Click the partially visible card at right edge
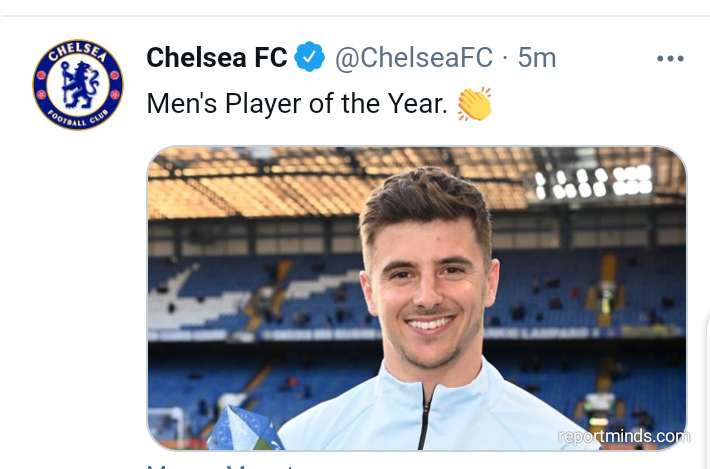Viewport: 710px width, 469px height. click(706, 380)
